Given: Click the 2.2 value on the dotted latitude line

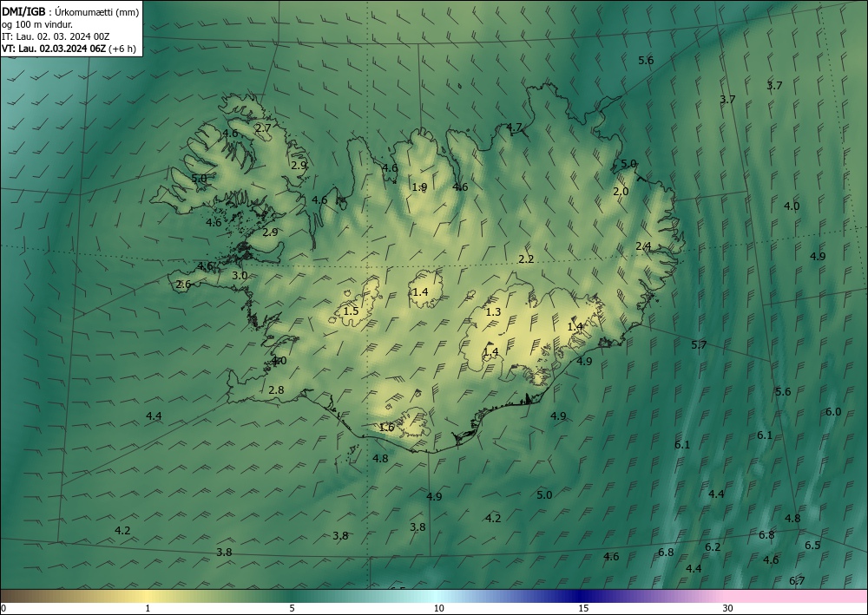Looking at the screenshot, I should click(x=526, y=258).
